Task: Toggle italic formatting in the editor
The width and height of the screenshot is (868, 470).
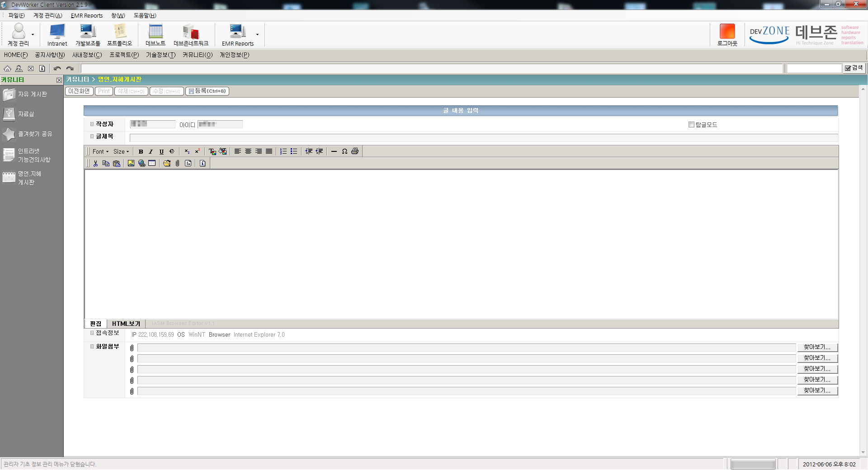Action: tap(151, 151)
